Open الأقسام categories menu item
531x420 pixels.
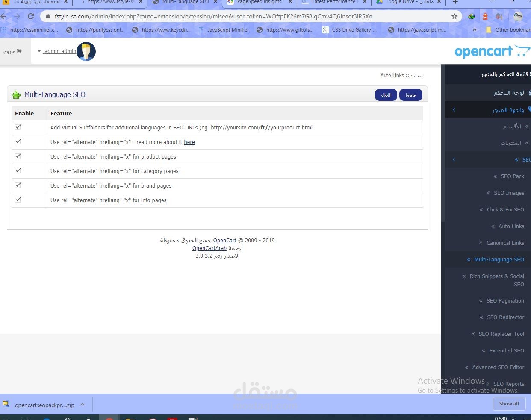click(512, 126)
